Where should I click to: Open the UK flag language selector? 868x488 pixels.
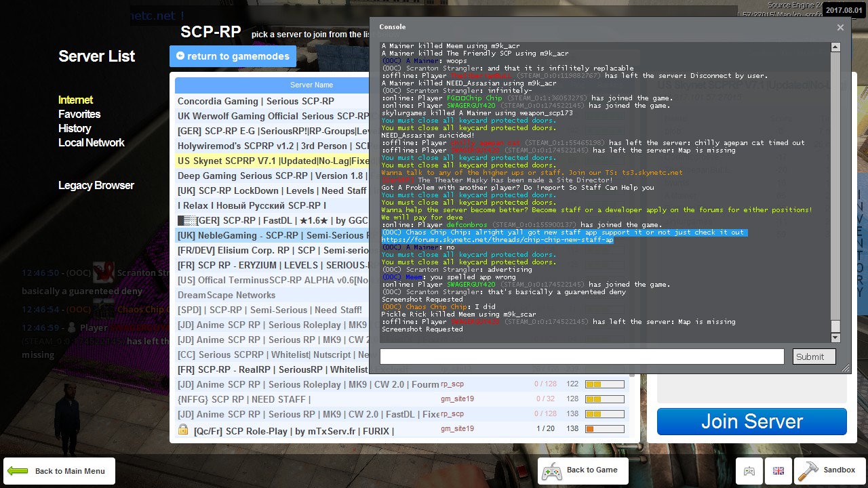pyautogui.click(x=778, y=471)
